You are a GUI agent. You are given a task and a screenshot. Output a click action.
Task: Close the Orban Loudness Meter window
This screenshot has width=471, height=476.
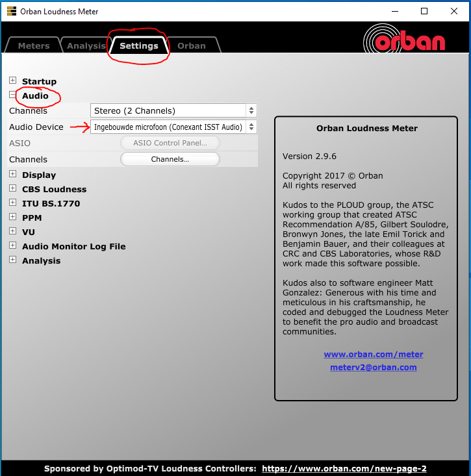(453, 11)
